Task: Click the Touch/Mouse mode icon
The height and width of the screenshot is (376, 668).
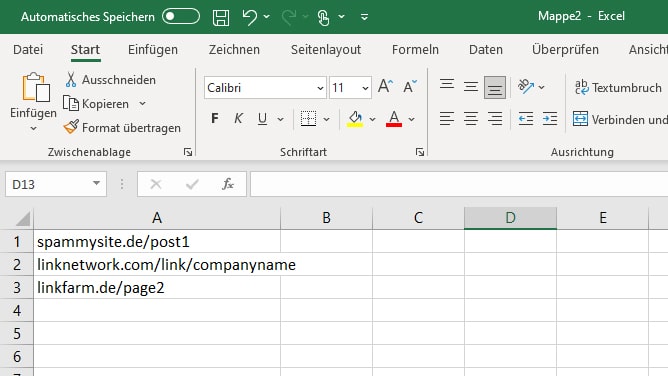Action: point(323,17)
